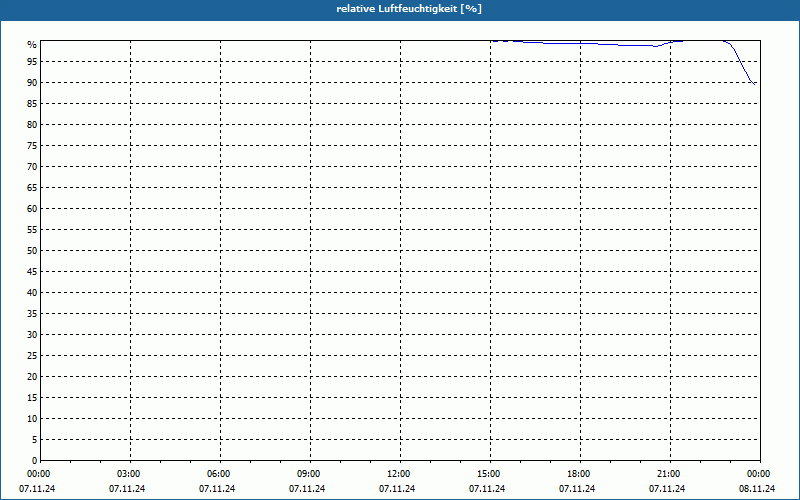
Task: Click the y-axis label 75
Action: pos(32,146)
